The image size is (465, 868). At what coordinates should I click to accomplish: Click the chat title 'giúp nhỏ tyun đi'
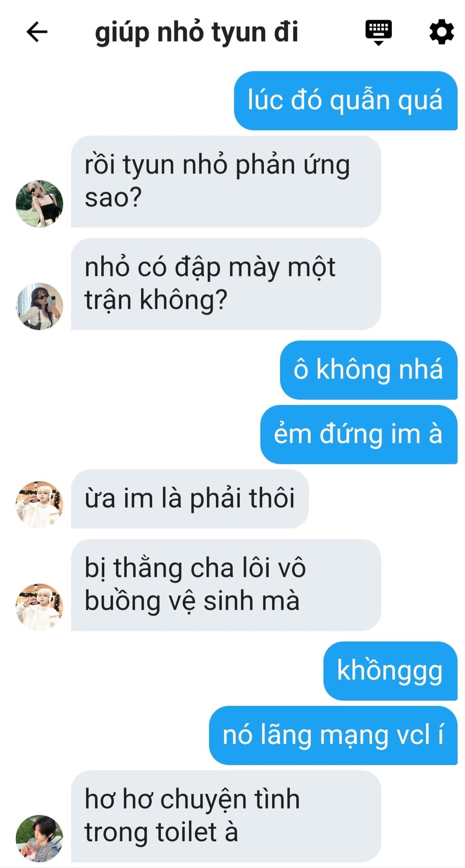(x=196, y=32)
